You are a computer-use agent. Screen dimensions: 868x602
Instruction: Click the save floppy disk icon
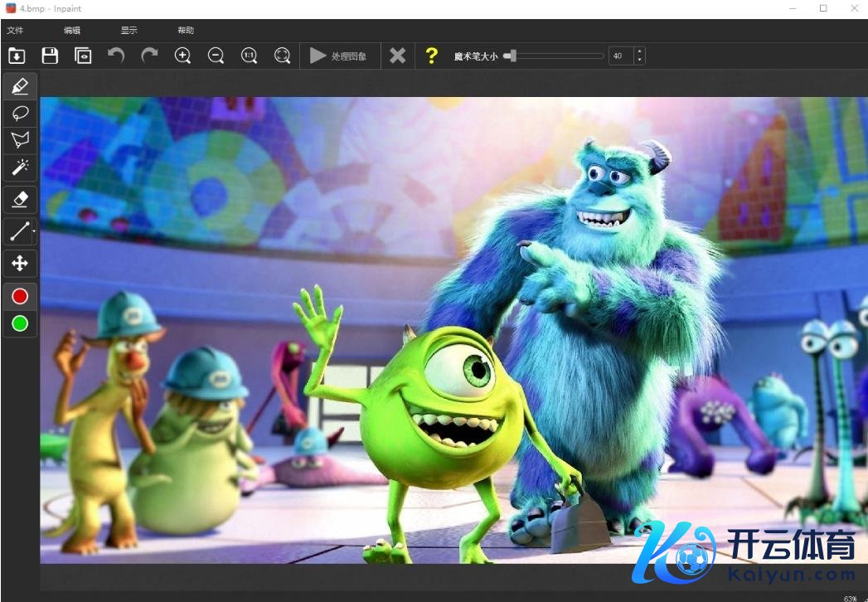pyautogui.click(x=50, y=56)
